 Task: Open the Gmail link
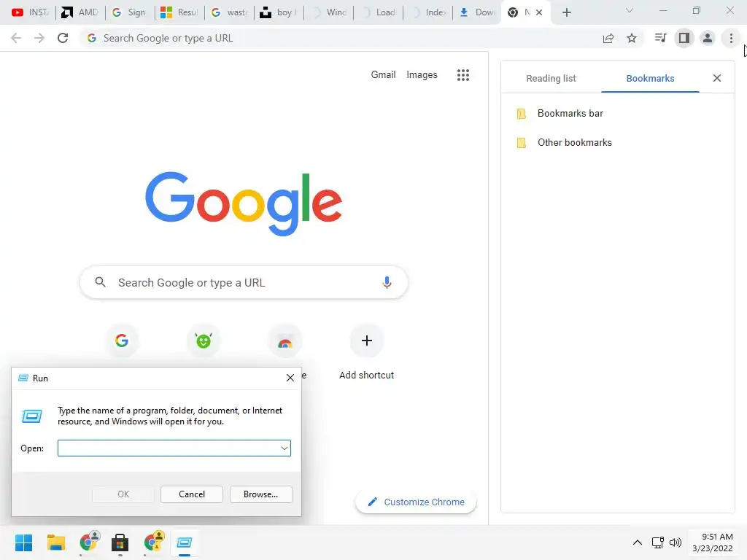point(384,75)
